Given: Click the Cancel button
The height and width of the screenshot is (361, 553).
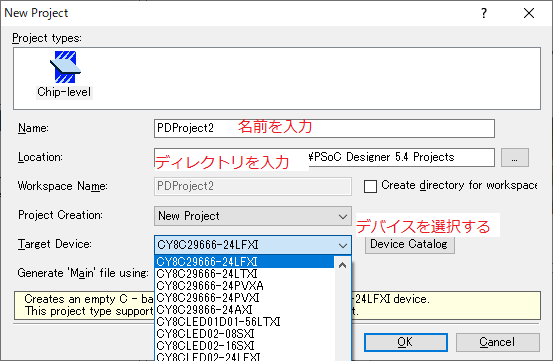Looking at the screenshot, I should click(x=497, y=342).
